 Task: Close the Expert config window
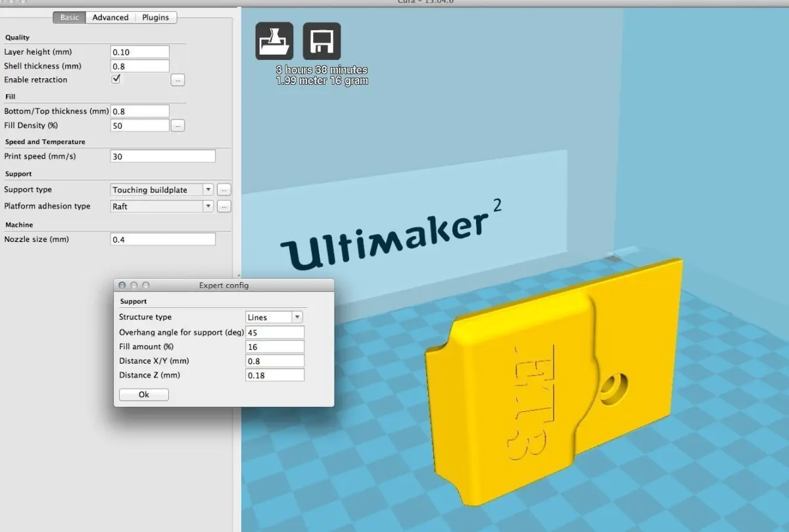[122, 285]
